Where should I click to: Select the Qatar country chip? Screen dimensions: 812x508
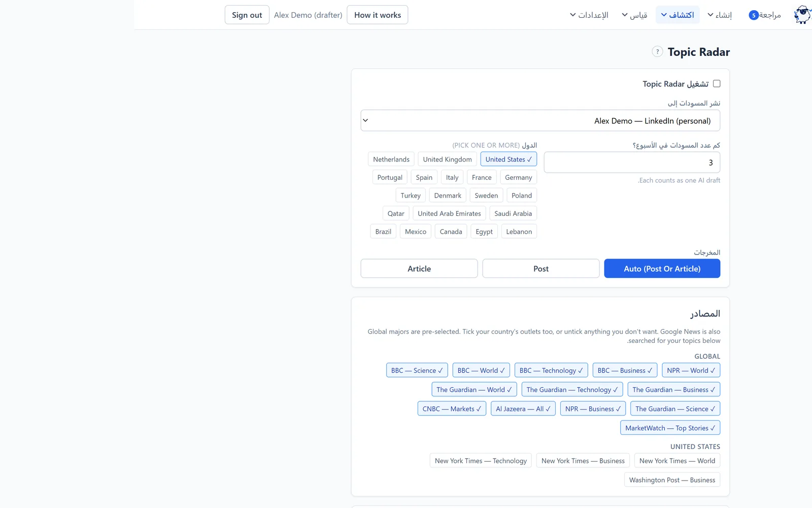coord(396,213)
